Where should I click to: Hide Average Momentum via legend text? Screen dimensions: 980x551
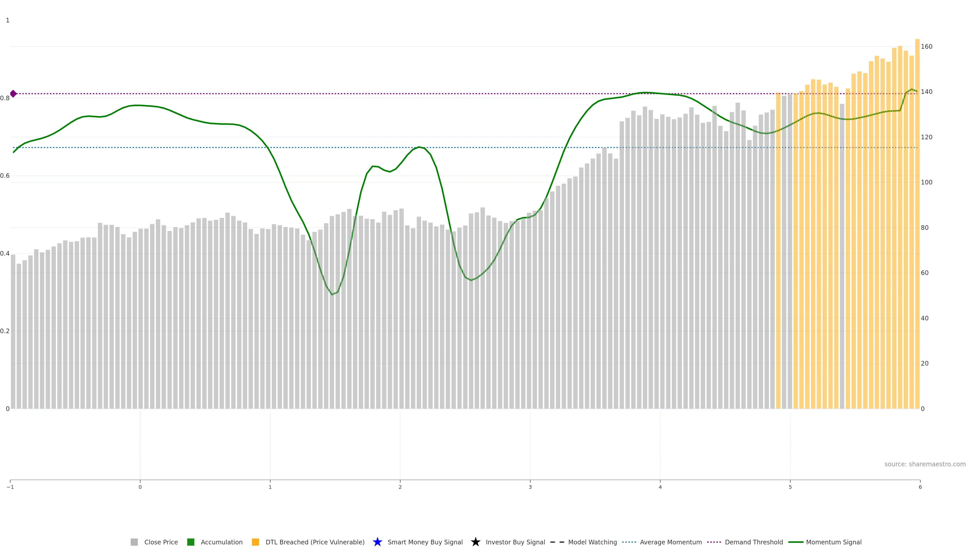pos(671,542)
